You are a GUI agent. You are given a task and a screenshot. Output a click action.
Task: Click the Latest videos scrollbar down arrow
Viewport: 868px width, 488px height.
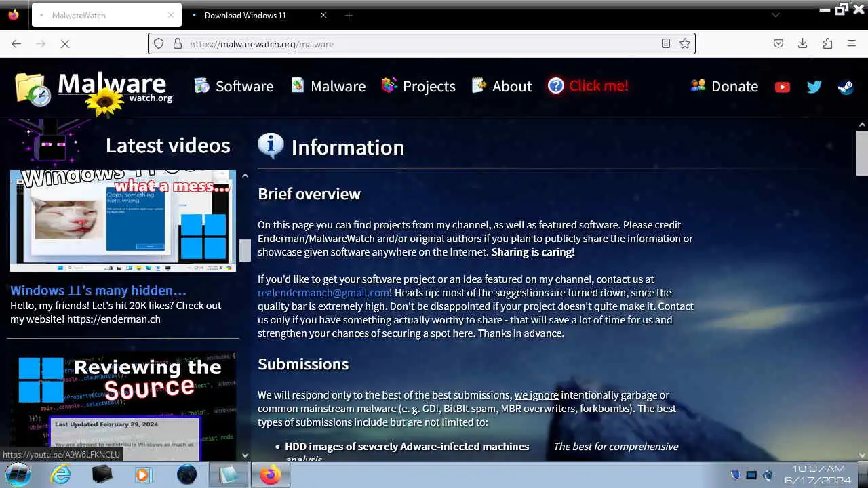[x=245, y=456]
